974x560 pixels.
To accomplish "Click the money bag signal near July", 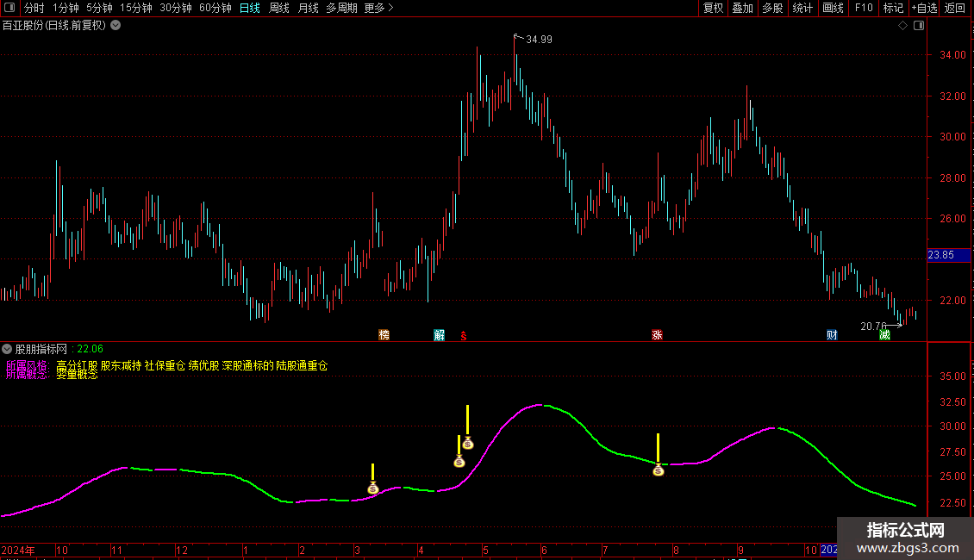I will pos(658,470).
